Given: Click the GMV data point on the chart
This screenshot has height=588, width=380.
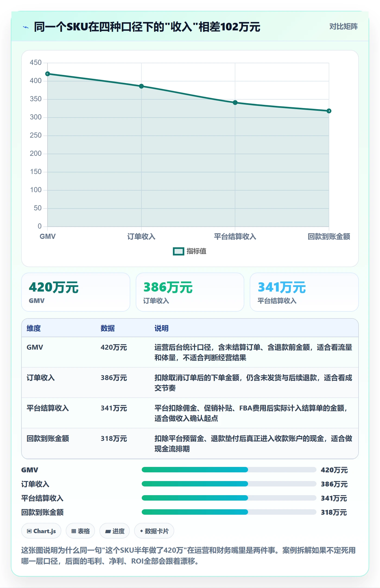Looking at the screenshot, I should (x=47, y=74).
